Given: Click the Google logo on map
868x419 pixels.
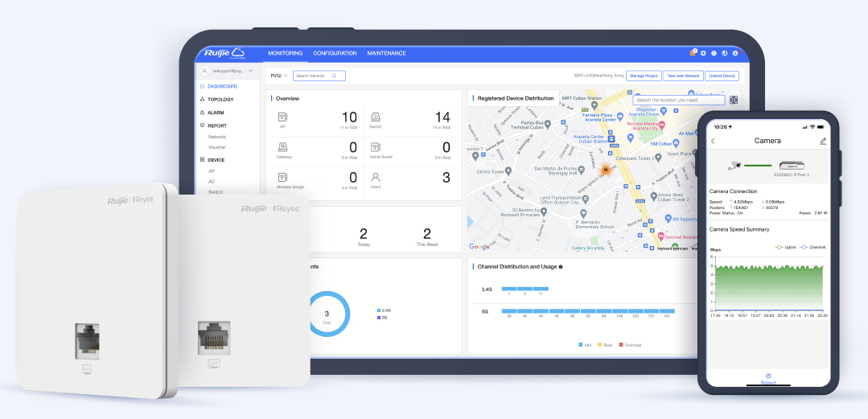Looking at the screenshot, I should point(479,247).
